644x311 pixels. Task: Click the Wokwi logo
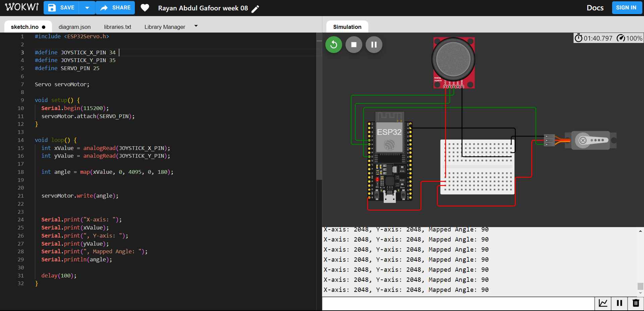(22, 7)
